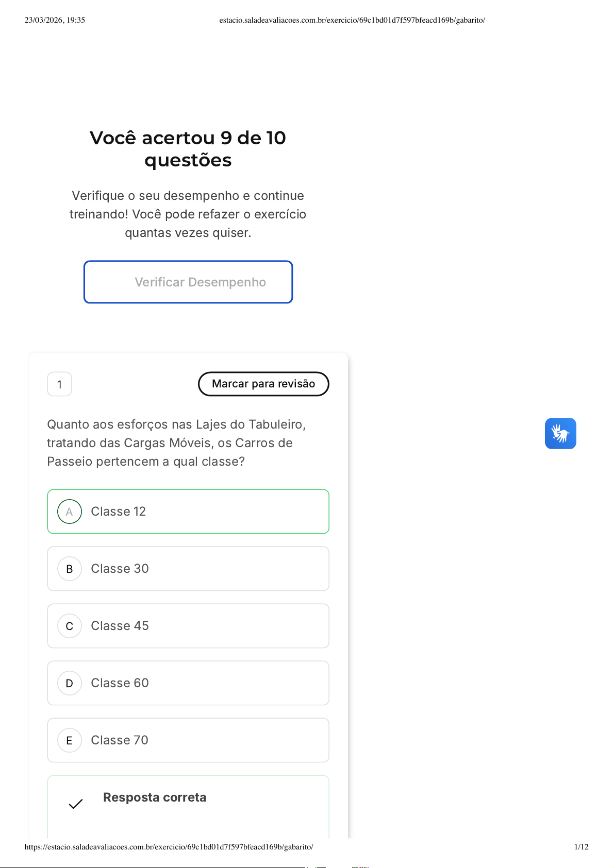Click the Resposta correta heading

tap(155, 797)
